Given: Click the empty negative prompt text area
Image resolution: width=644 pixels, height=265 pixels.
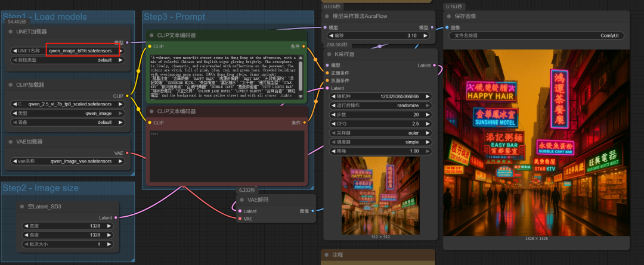Looking at the screenshot, I should pyautogui.click(x=227, y=156).
